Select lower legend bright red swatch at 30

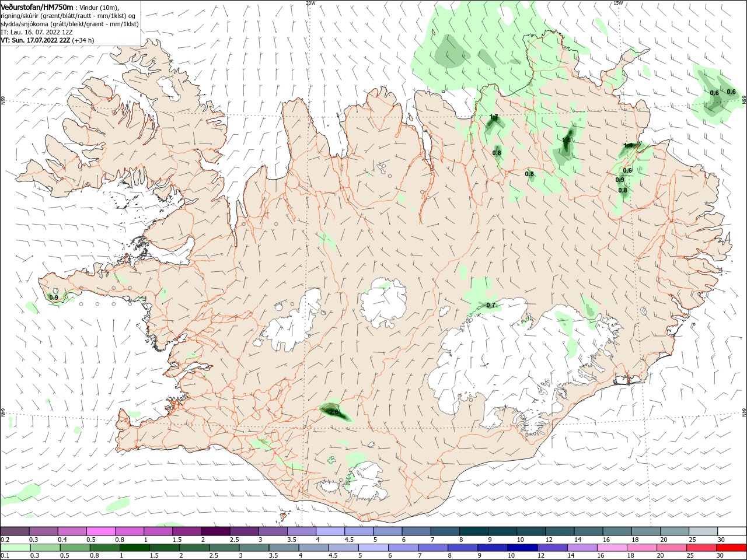click(731, 548)
